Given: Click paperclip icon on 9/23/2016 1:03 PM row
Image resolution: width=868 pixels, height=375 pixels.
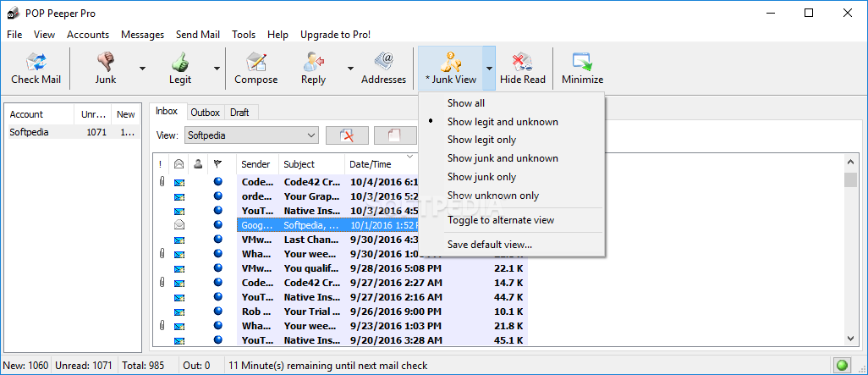Looking at the screenshot, I should [x=162, y=325].
